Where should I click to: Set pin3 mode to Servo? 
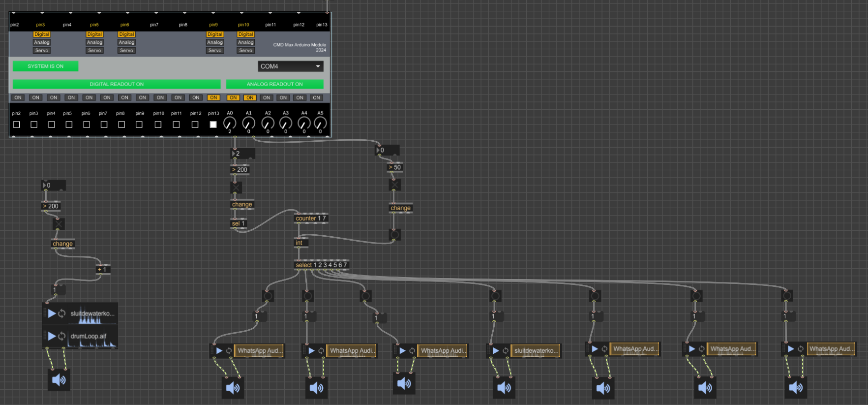(x=42, y=50)
